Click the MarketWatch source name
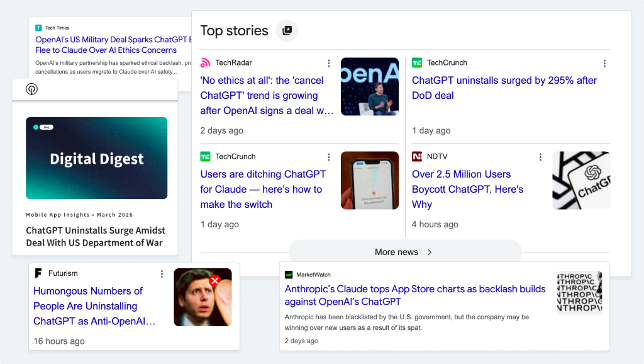 pos(313,275)
